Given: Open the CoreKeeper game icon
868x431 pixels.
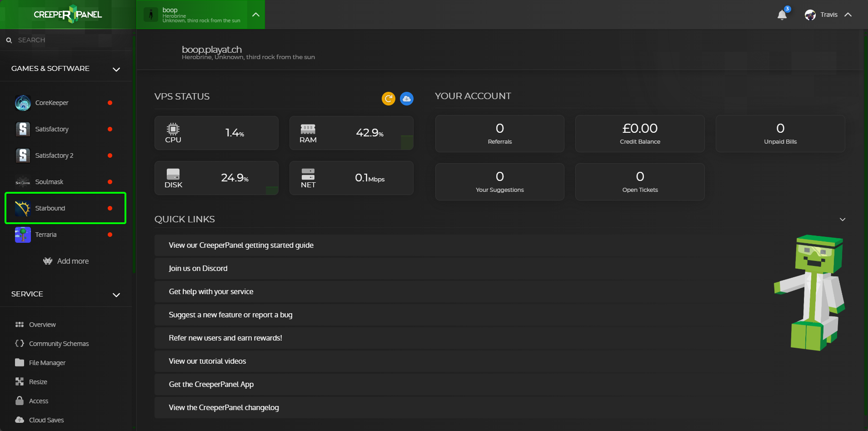Looking at the screenshot, I should [x=23, y=103].
